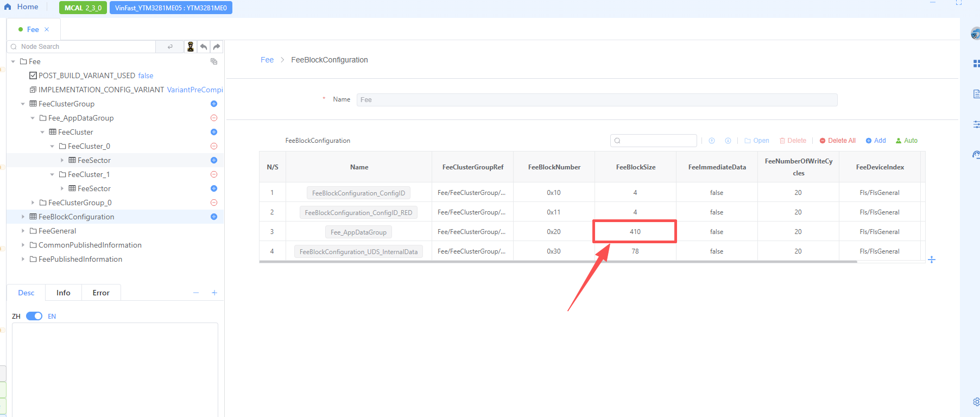The width and height of the screenshot is (980, 417).
Task: Click the move-up arrow icon in table toolbar
Action: pyautogui.click(x=712, y=141)
